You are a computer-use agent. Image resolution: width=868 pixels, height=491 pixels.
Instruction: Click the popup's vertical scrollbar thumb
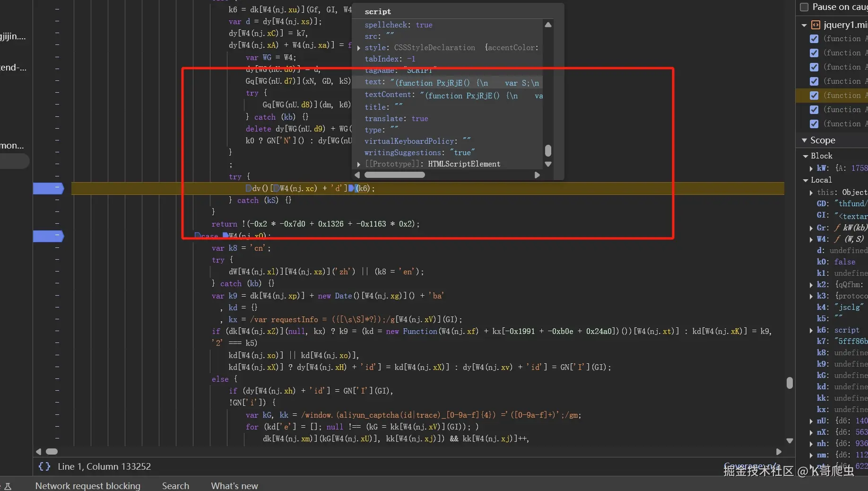(x=548, y=150)
